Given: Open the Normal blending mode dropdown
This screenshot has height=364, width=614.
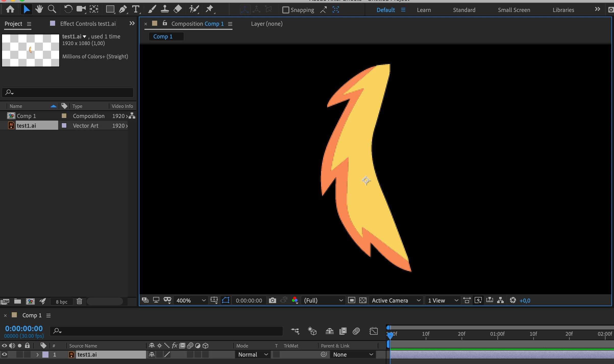Looking at the screenshot, I should [x=253, y=355].
